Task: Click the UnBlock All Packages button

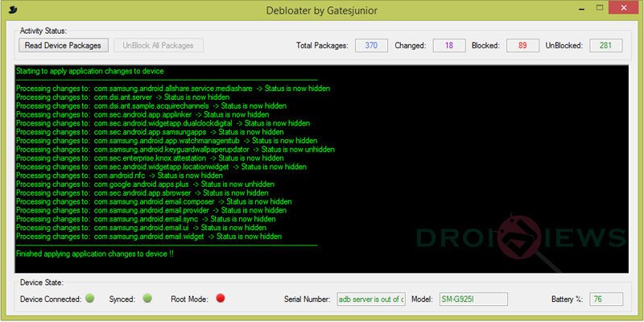Action: click(159, 45)
